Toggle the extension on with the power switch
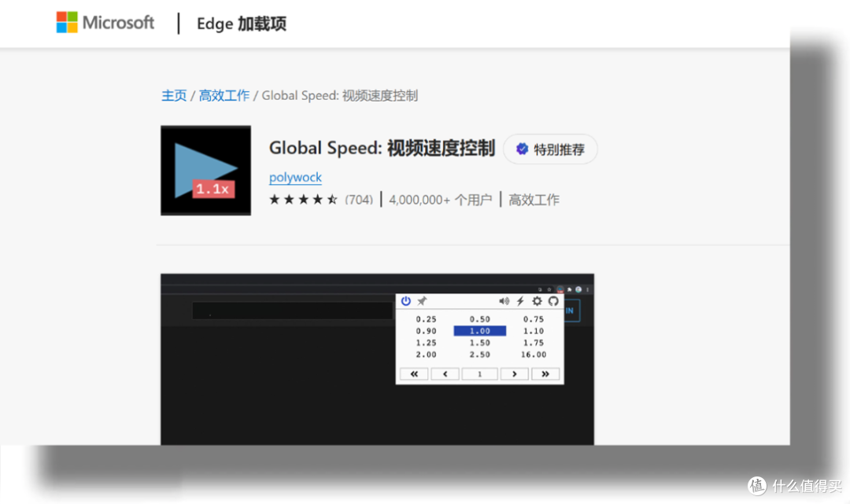 click(405, 301)
